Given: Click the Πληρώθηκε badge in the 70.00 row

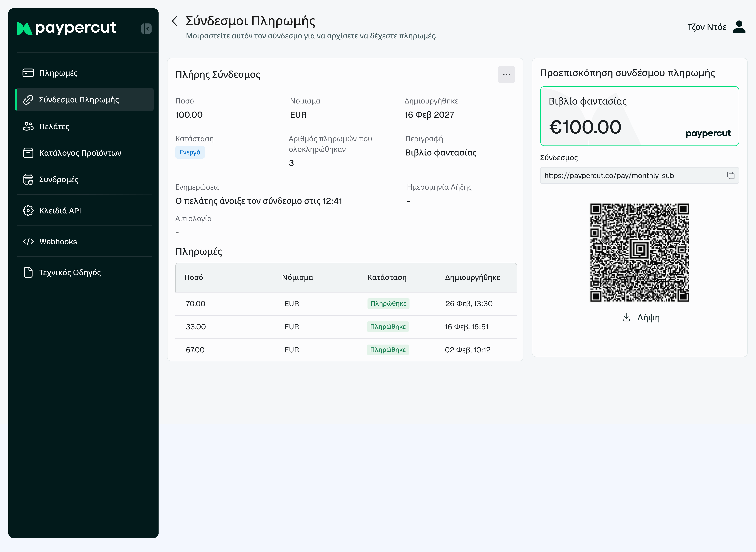Looking at the screenshot, I should coord(388,303).
